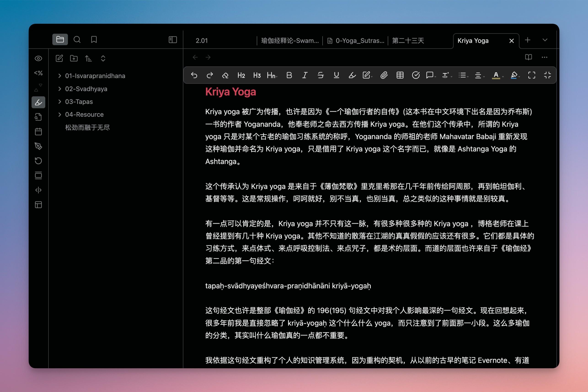This screenshot has width=588, height=392.
Task: Create a new note with the pencil icon
Action: coord(59,59)
